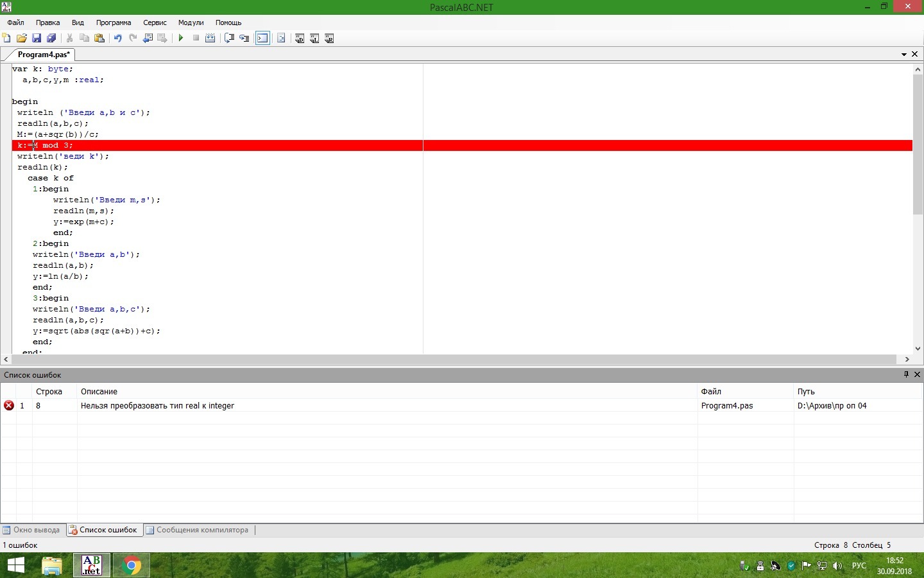Image resolution: width=924 pixels, height=578 pixels.
Task: Select the Program4.pas editor tab
Action: 44,55
